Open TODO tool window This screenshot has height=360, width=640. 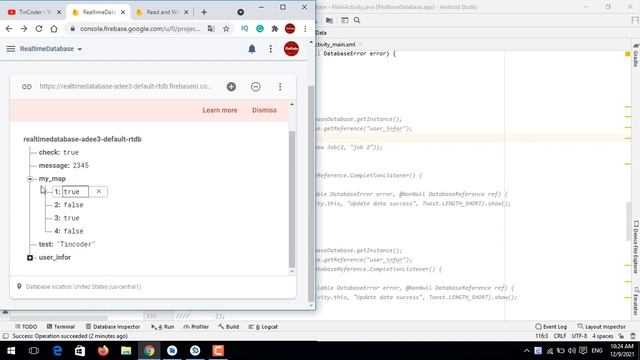(26, 327)
